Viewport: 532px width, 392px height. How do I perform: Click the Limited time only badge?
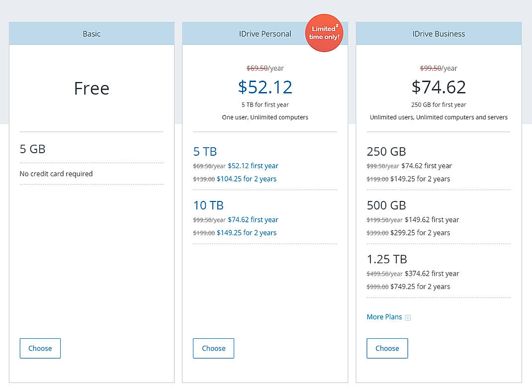pyautogui.click(x=324, y=33)
